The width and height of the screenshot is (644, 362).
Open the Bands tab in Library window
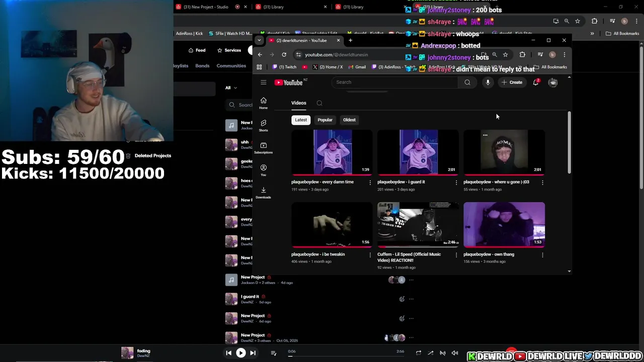coord(202,66)
